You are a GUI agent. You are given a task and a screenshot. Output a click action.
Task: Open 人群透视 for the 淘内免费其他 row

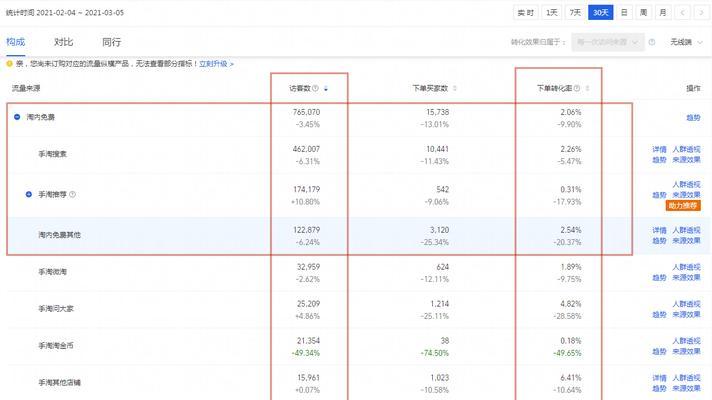686,230
